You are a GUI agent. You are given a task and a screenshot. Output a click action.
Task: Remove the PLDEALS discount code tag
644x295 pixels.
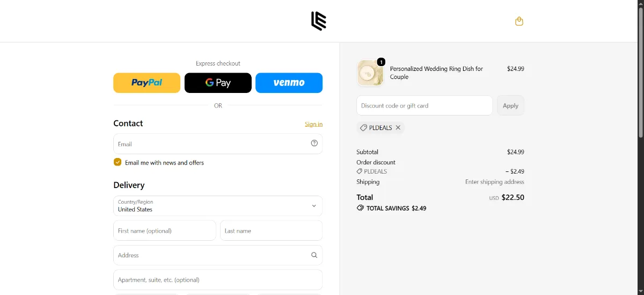tap(398, 128)
